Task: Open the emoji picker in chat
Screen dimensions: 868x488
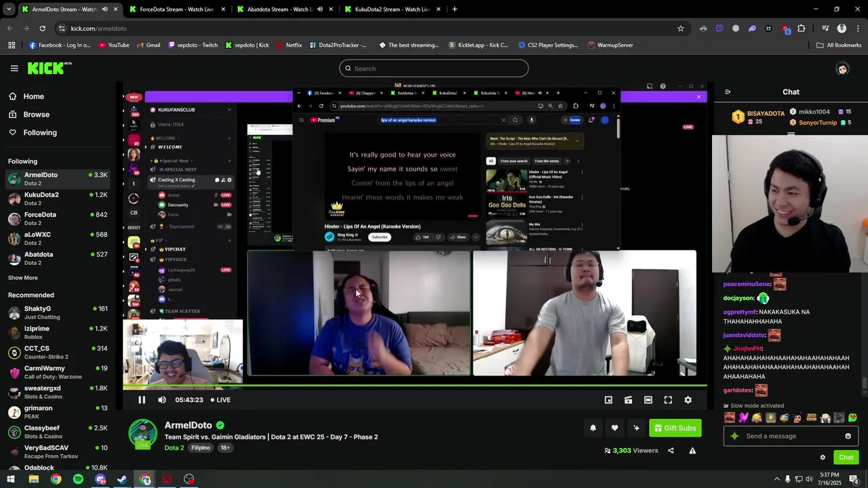Action: pyautogui.click(x=848, y=436)
